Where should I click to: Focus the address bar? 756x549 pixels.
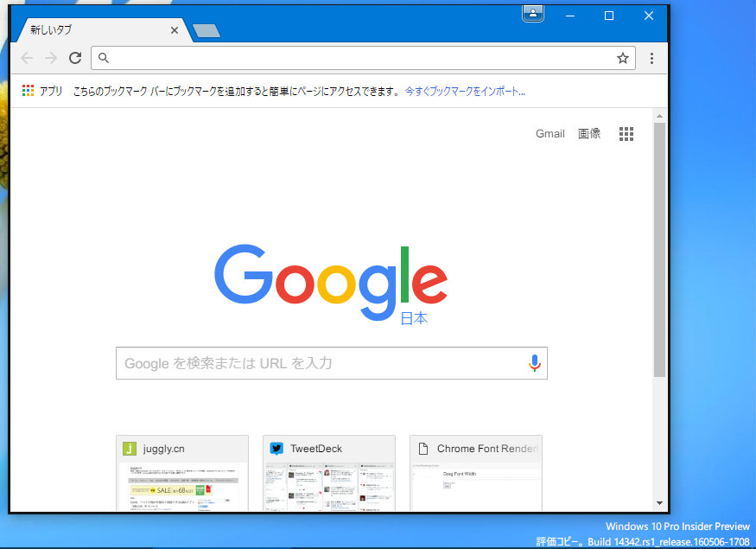pos(363,59)
